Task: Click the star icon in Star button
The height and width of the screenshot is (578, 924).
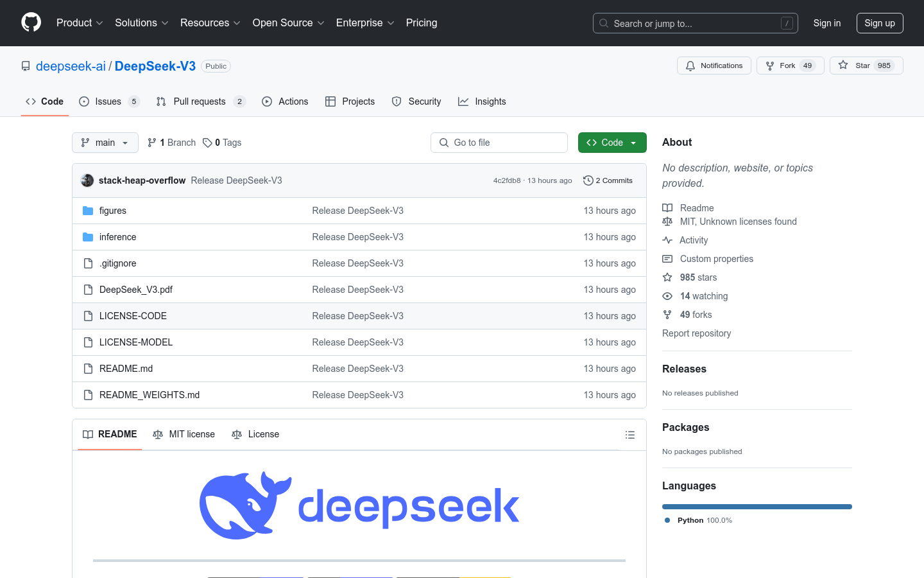Action: click(843, 66)
